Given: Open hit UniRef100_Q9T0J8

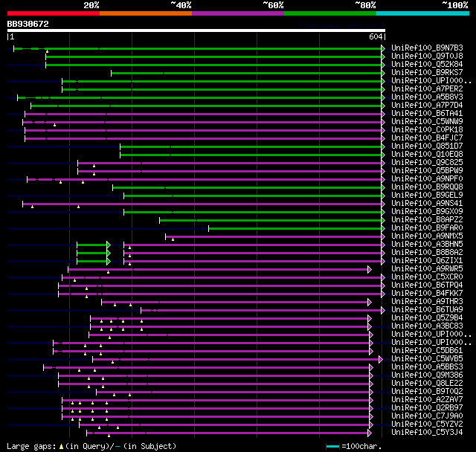Looking at the screenshot, I should pyautogui.click(x=427, y=56).
